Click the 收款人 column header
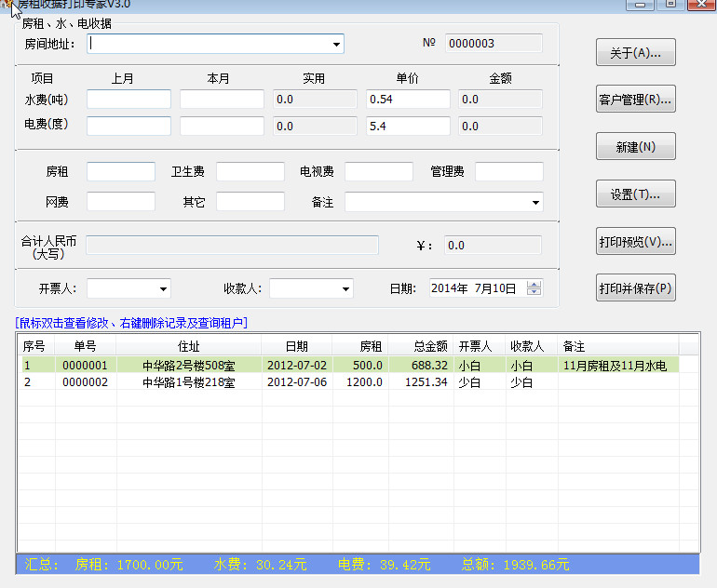 [x=532, y=346]
